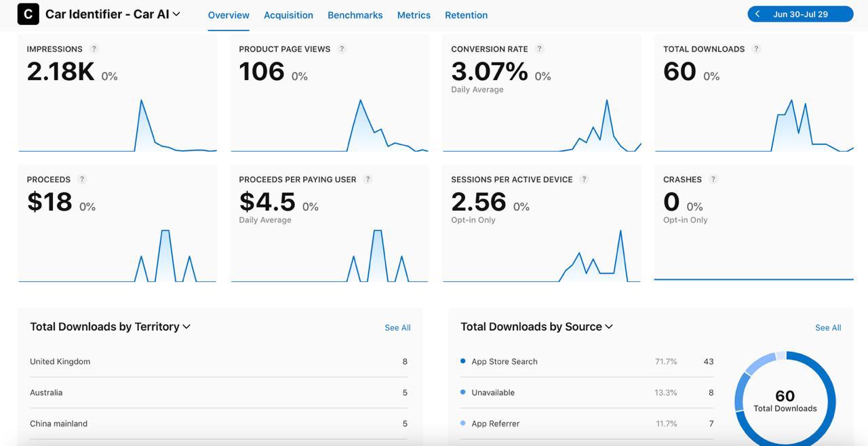Click See All for download sources

point(828,327)
